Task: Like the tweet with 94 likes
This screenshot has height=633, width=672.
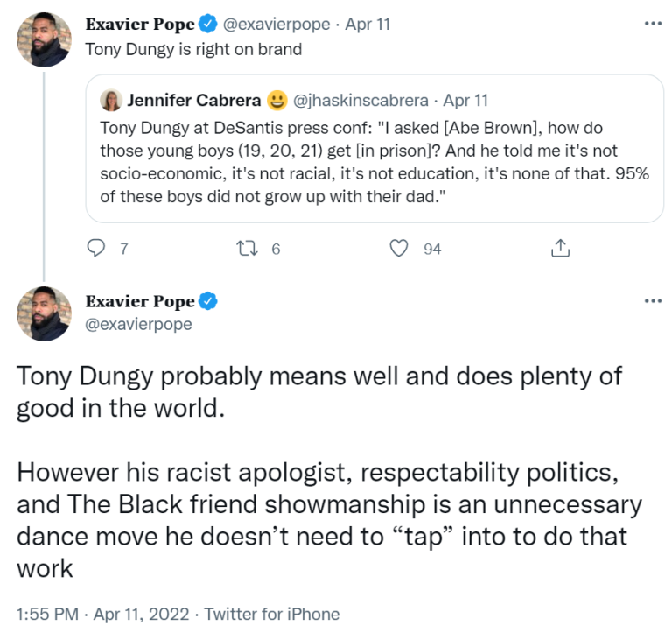Action: pos(400,249)
